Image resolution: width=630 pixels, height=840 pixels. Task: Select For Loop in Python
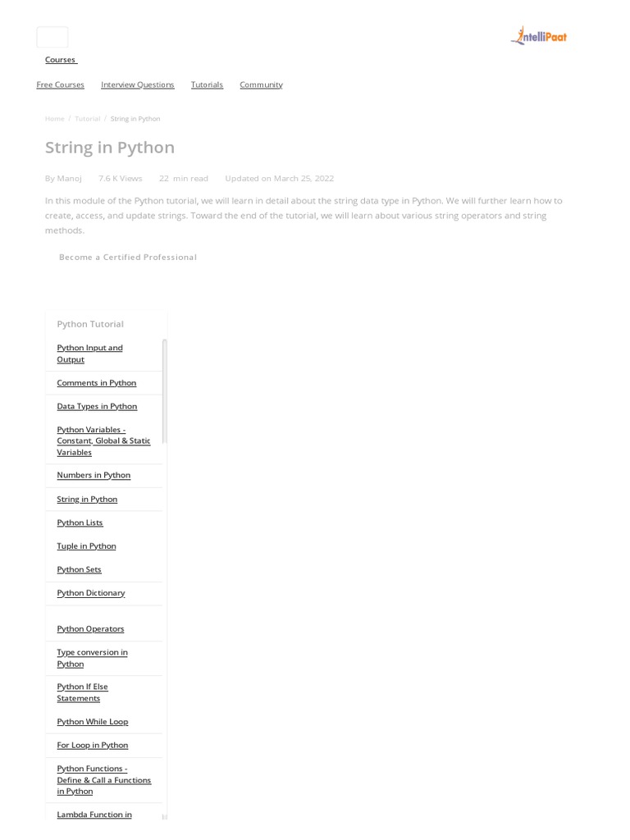click(92, 746)
